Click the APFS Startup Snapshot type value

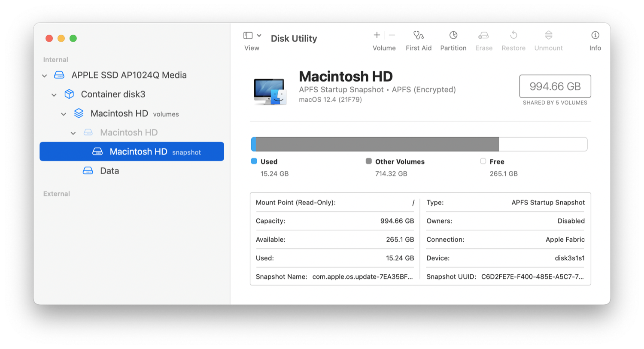(x=548, y=203)
